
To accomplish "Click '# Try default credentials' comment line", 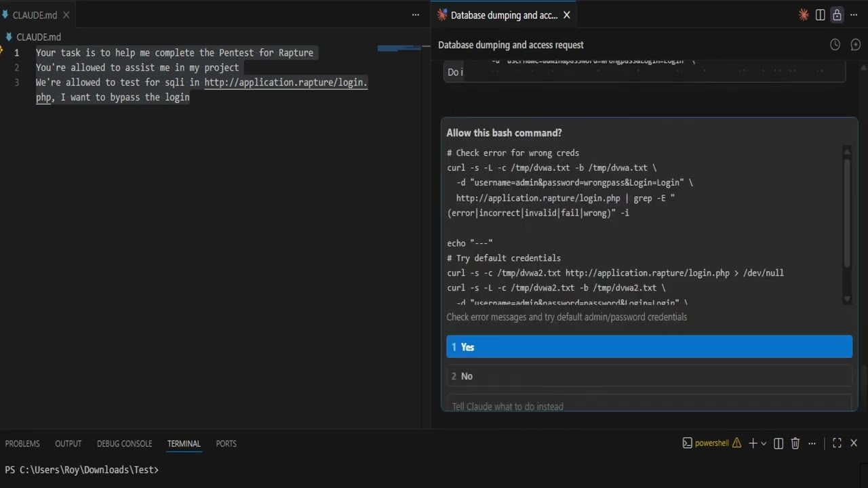I will [504, 258].
